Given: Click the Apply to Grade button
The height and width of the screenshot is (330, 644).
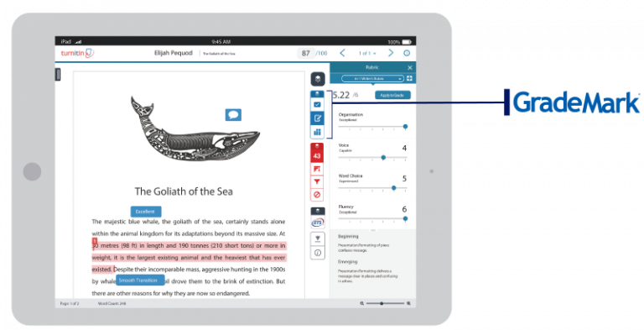Looking at the screenshot, I should [392, 95].
